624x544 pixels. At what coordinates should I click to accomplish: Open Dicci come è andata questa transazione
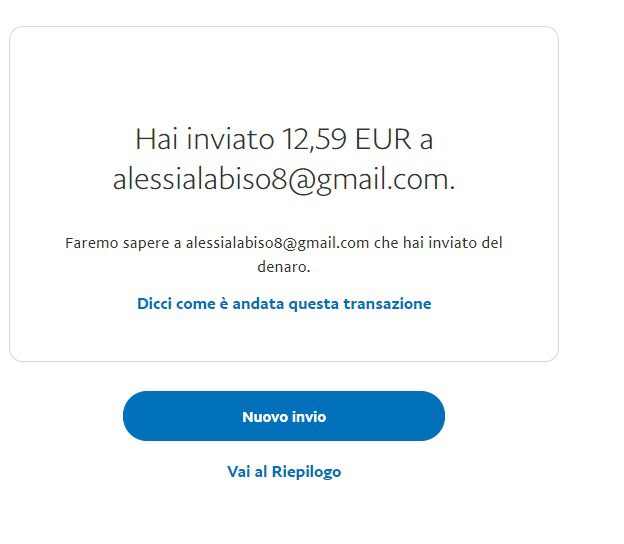284,304
